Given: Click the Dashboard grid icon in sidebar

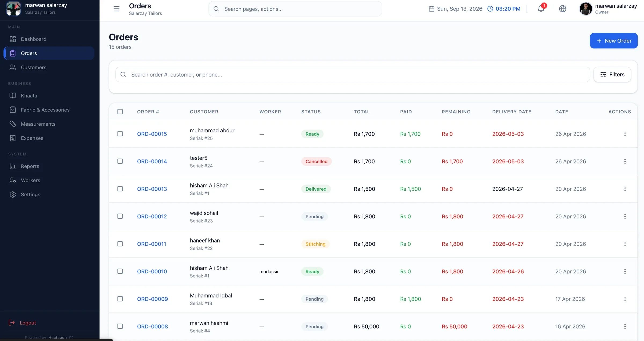Looking at the screenshot, I should point(13,39).
